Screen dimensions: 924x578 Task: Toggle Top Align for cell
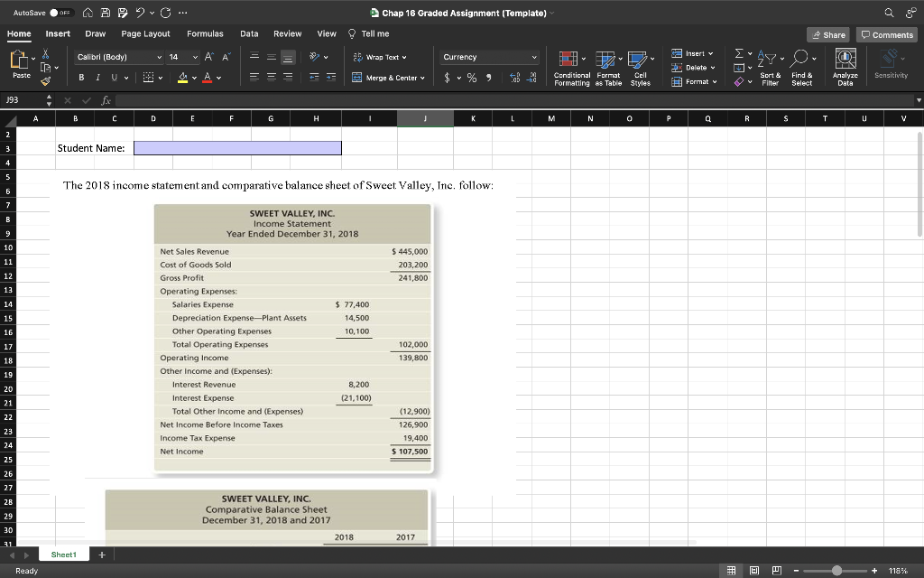point(254,57)
